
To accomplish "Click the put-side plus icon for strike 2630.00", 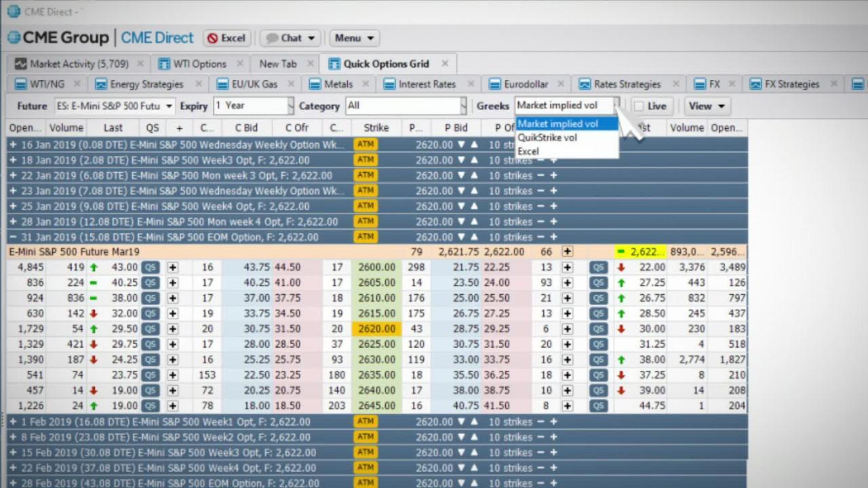I will (x=567, y=360).
